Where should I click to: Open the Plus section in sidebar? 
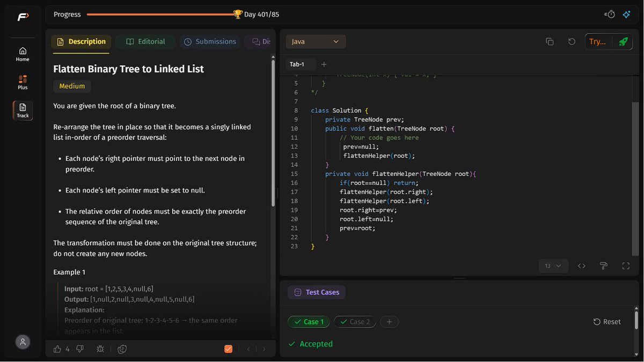[23, 82]
